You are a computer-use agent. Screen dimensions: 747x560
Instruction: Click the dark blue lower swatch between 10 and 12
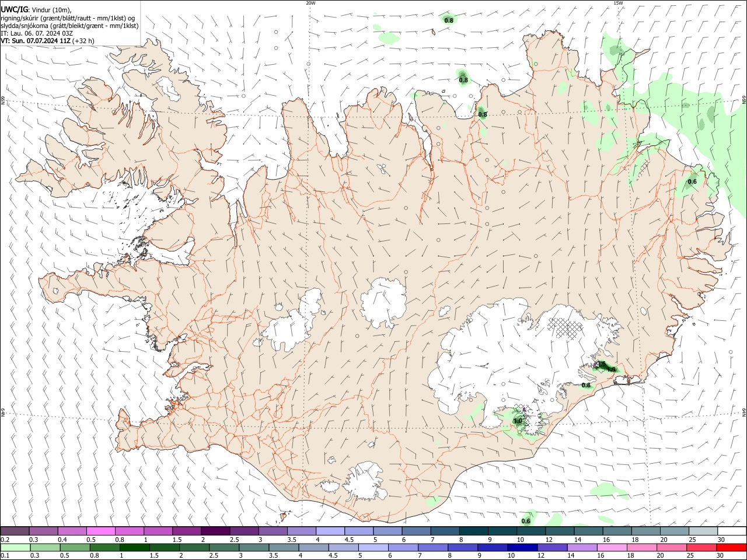[522, 547]
